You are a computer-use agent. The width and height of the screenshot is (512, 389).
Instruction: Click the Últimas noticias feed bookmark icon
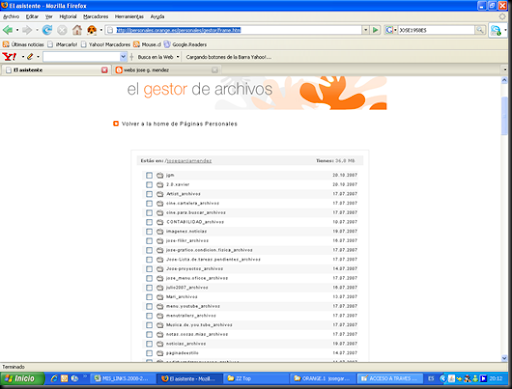tap(6, 44)
